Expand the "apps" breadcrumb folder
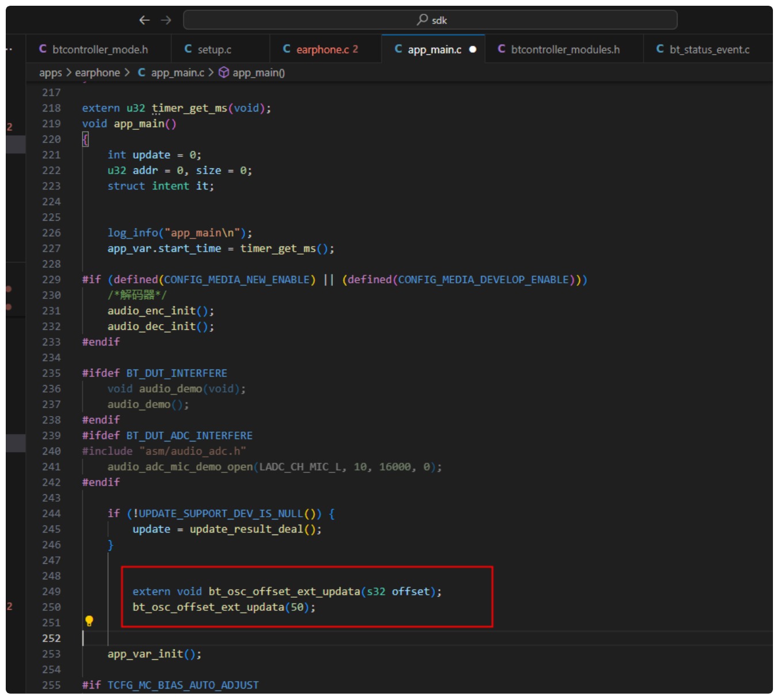 (50, 72)
